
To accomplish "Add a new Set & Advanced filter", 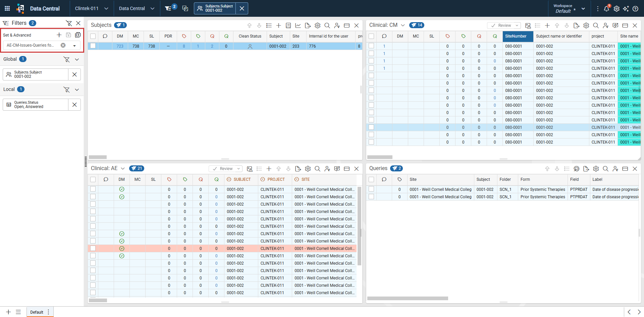I will (59, 35).
